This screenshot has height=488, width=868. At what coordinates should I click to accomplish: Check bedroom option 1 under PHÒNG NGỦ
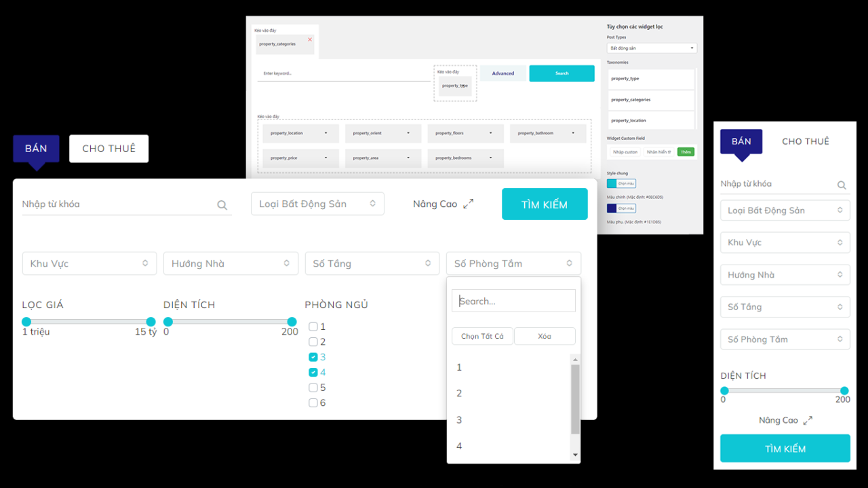(313, 326)
